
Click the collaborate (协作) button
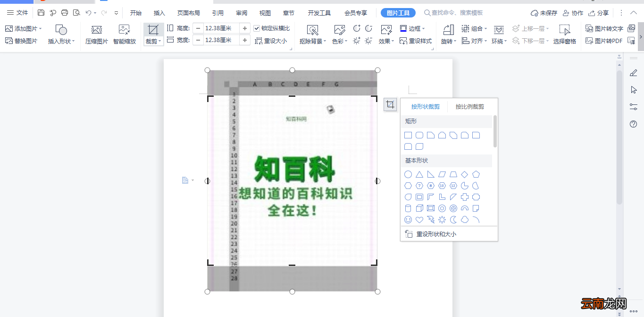tap(573, 13)
